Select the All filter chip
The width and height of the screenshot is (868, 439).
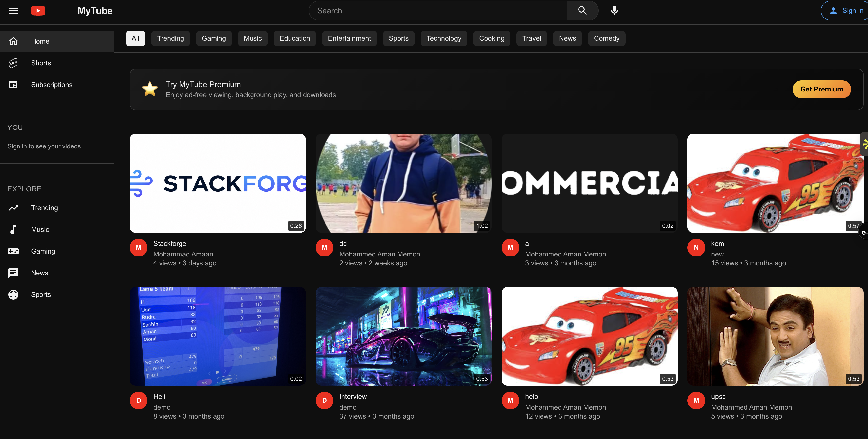135,38
